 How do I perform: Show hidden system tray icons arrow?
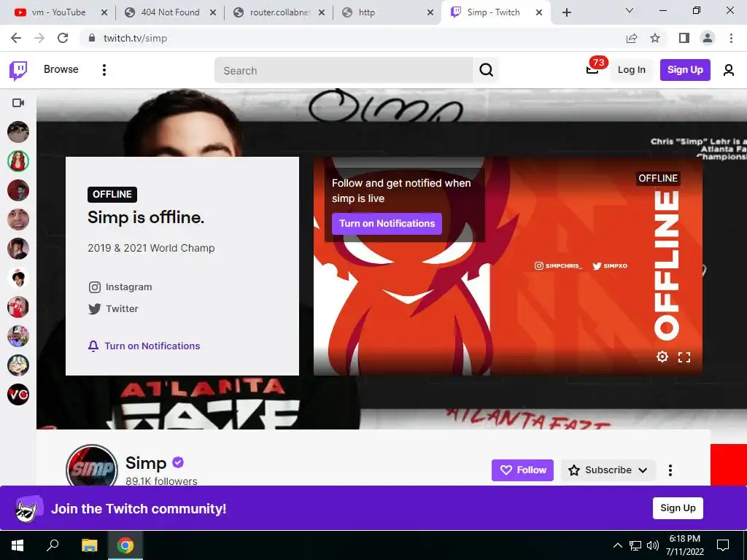[x=617, y=545]
